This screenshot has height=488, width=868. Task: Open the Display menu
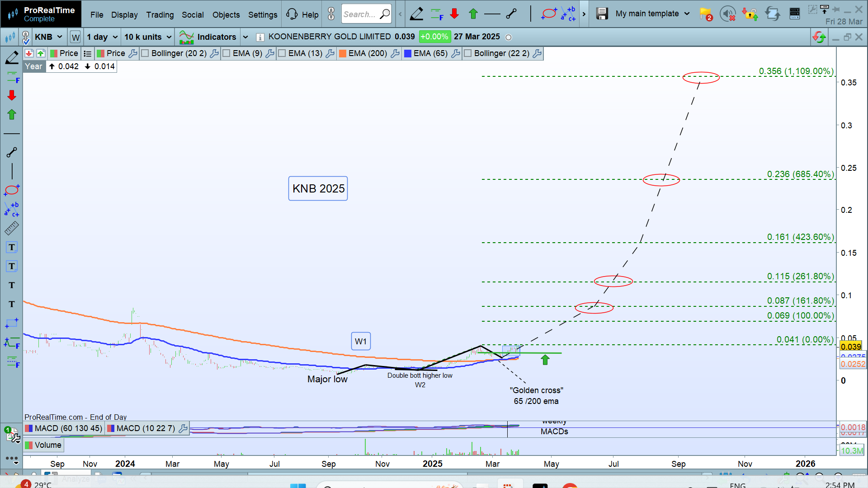[124, 14]
